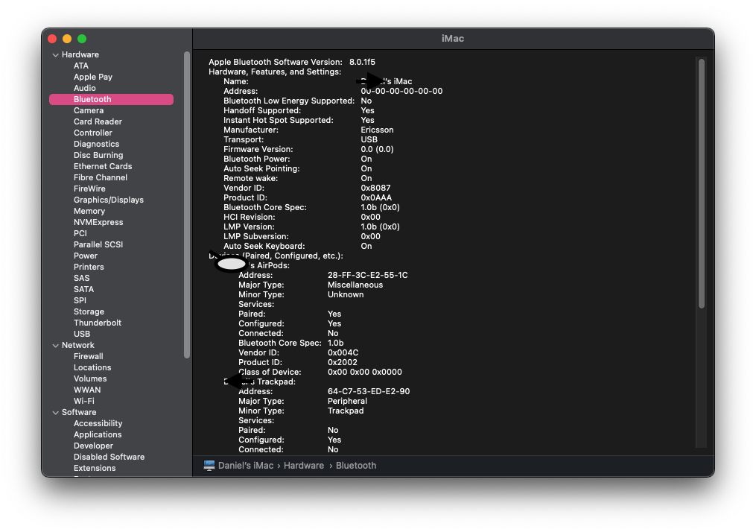
Task: Select Apple Pay in the sidebar
Action: coord(92,76)
